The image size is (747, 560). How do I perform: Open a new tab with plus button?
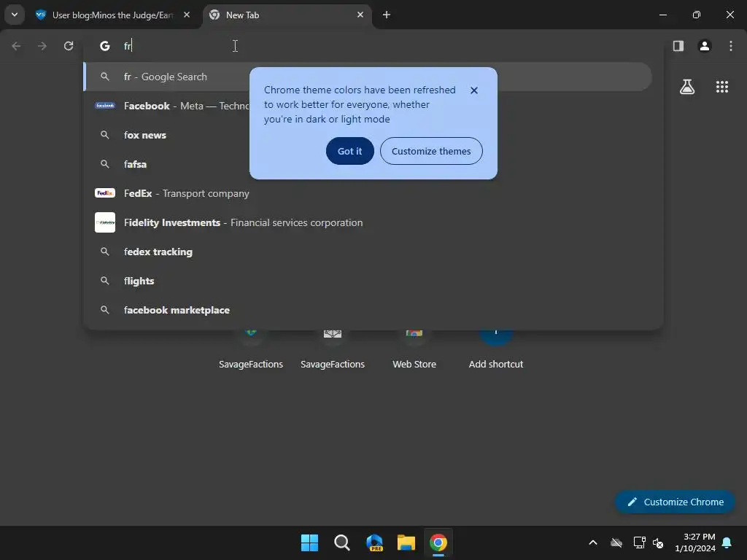point(387,15)
